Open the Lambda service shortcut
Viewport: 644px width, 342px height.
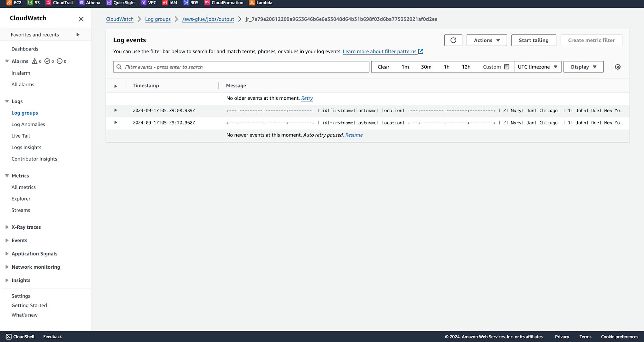(261, 3)
